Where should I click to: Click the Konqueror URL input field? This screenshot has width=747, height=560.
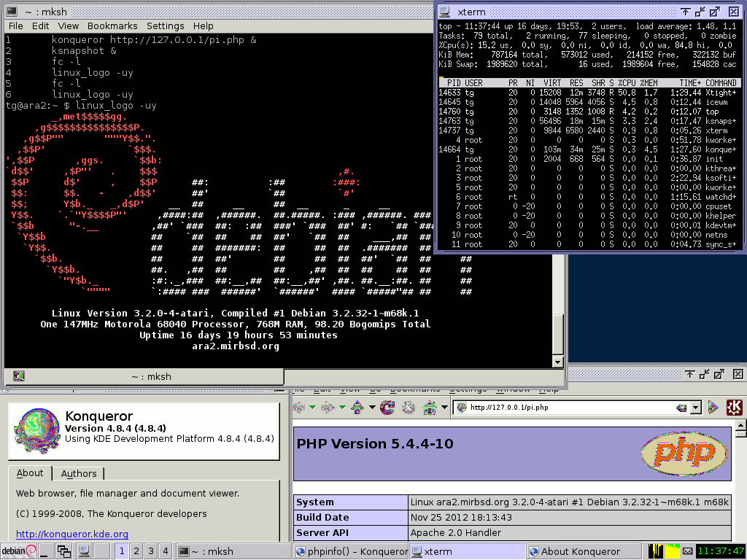pyautogui.click(x=572, y=408)
